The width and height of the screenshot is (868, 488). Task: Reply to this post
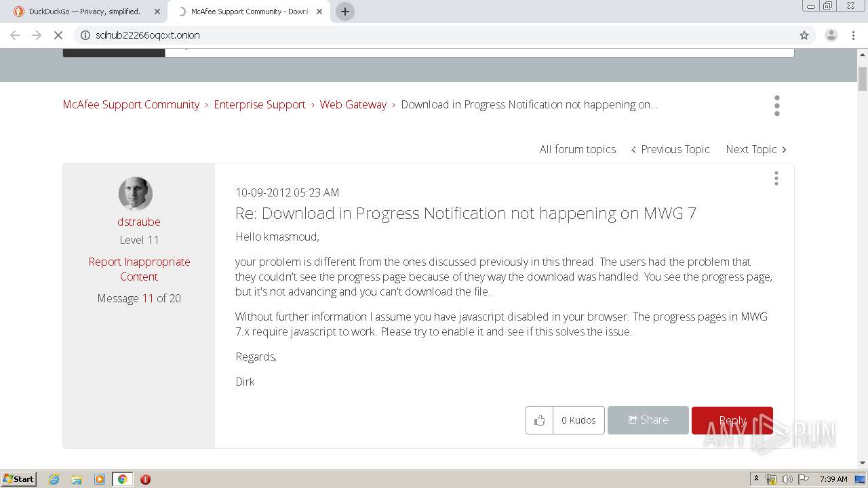pyautogui.click(x=732, y=420)
